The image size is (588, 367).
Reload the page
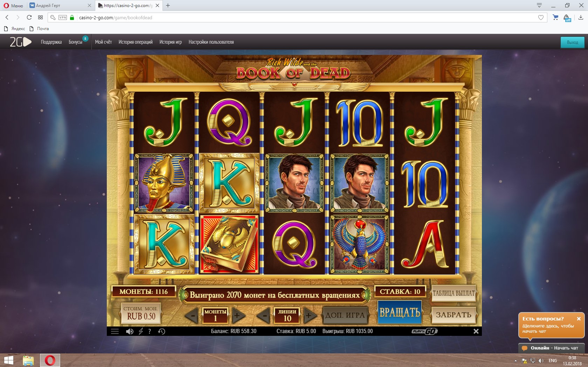pos(29,17)
